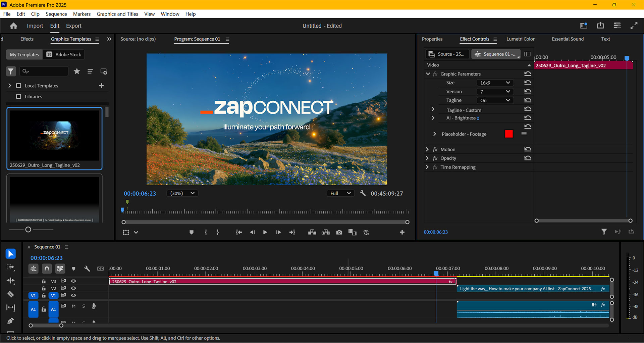Select the Ripple Edit tool
The image size is (644, 343).
(x=11, y=281)
